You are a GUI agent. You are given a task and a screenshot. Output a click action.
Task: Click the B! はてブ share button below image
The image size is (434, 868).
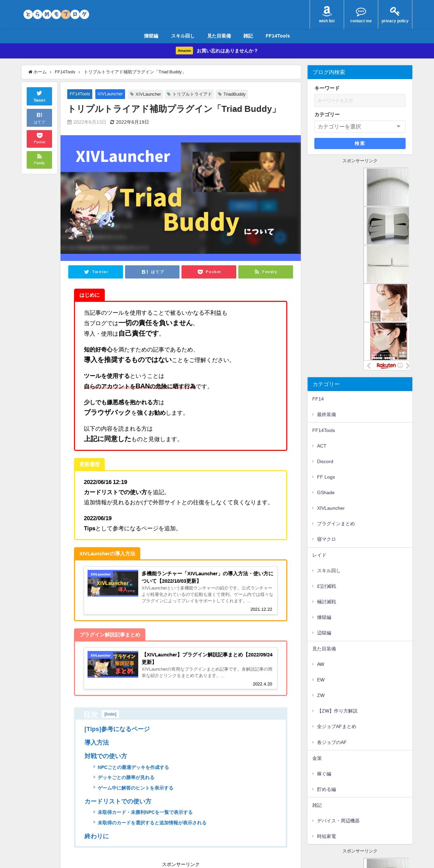152,272
